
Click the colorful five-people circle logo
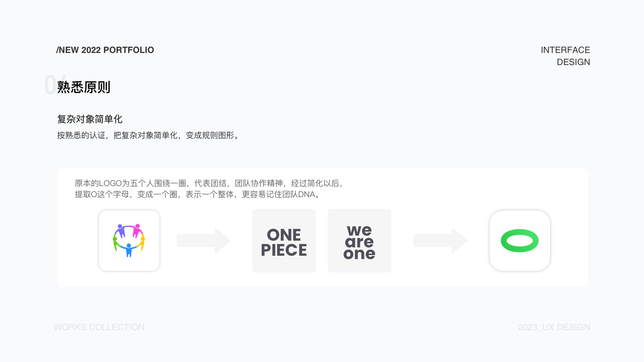[129, 240]
